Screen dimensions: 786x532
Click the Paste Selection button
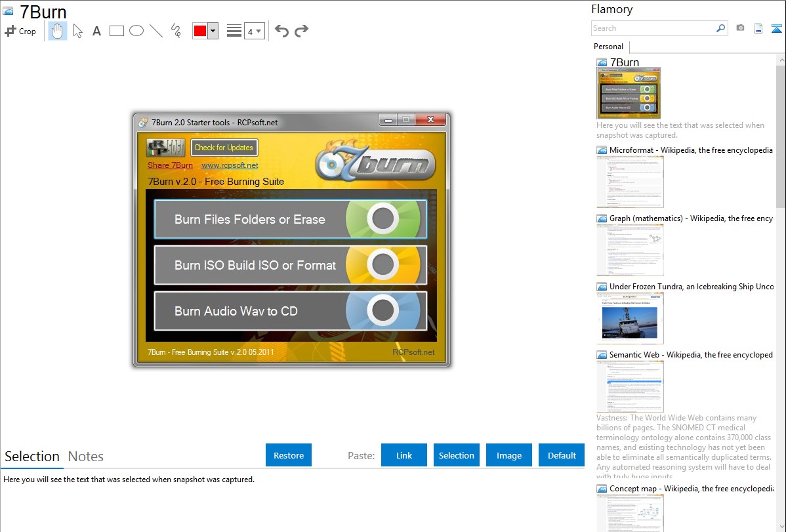click(457, 455)
